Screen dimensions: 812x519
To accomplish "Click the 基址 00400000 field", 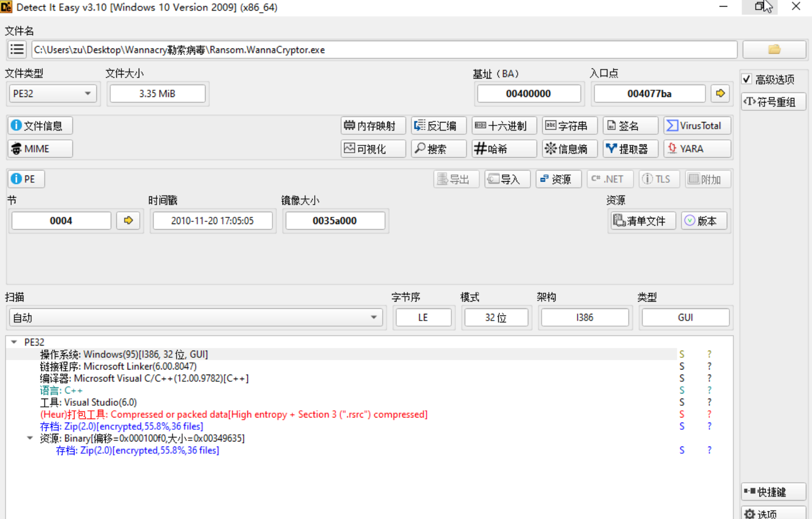I will coord(528,93).
